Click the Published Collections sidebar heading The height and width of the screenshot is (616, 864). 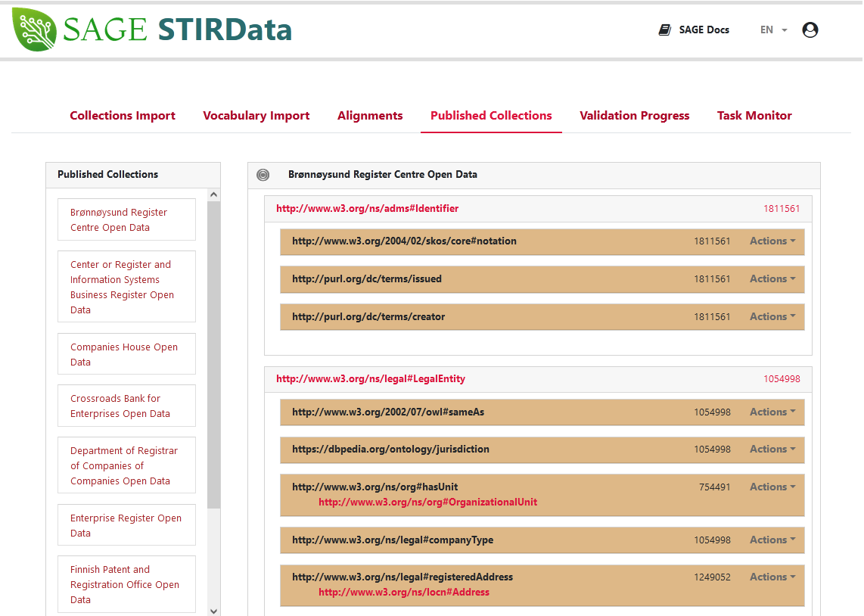pyautogui.click(x=107, y=174)
